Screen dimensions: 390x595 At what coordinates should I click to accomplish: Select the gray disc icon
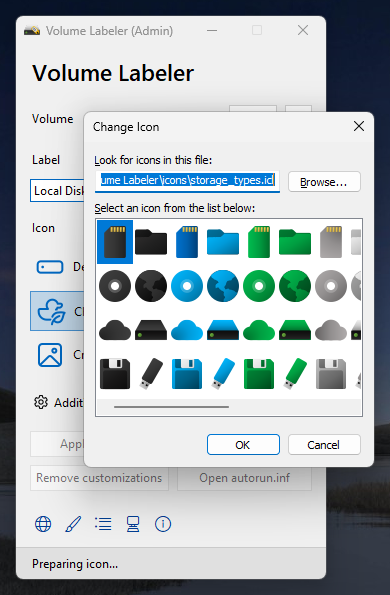coord(331,286)
